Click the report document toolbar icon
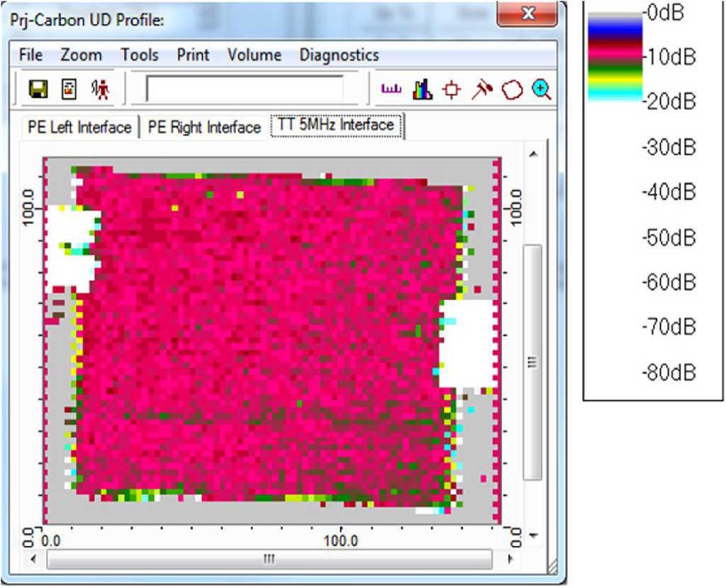Image resolution: width=726 pixels, height=588 pixels. pos(69,89)
